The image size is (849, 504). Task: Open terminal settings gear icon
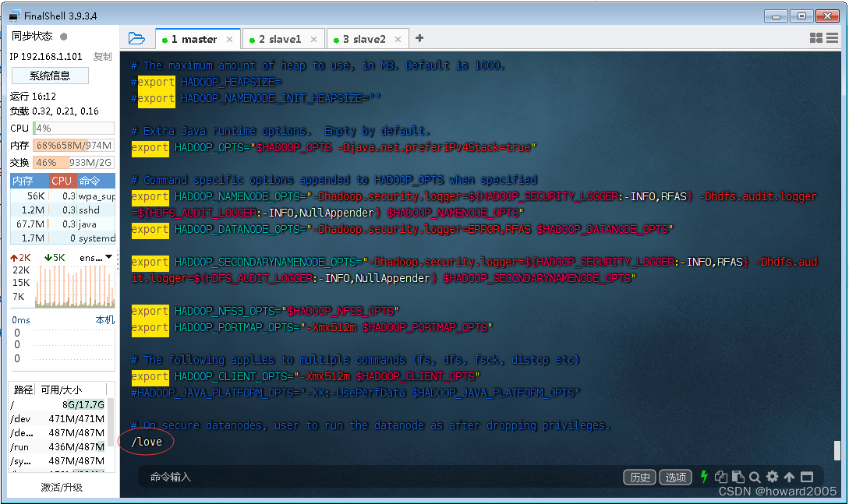[772, 477]
